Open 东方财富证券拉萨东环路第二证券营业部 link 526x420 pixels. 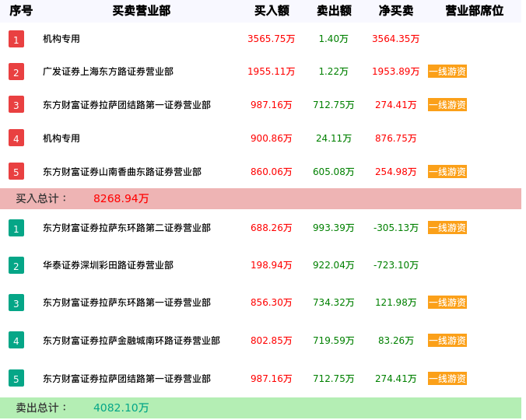pos(127,228)
